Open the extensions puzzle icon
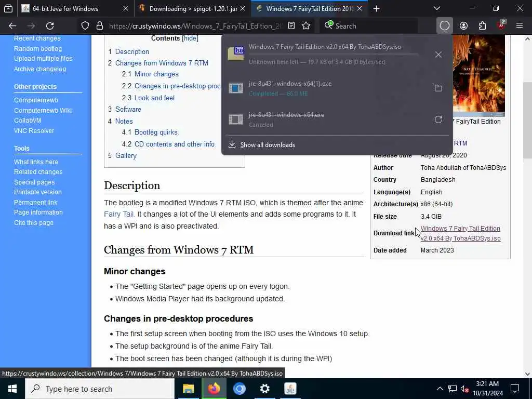 pyautogui.click(x=482, y=26)
